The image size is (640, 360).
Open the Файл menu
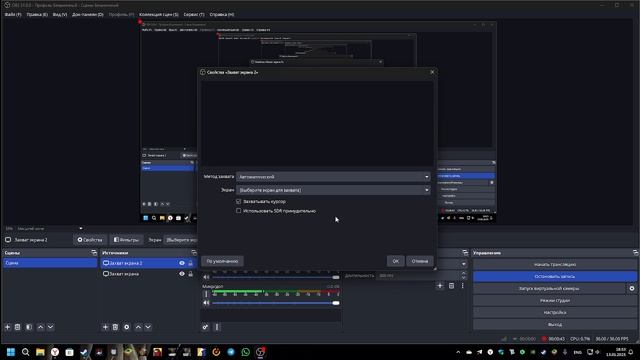tap(13, 14)
